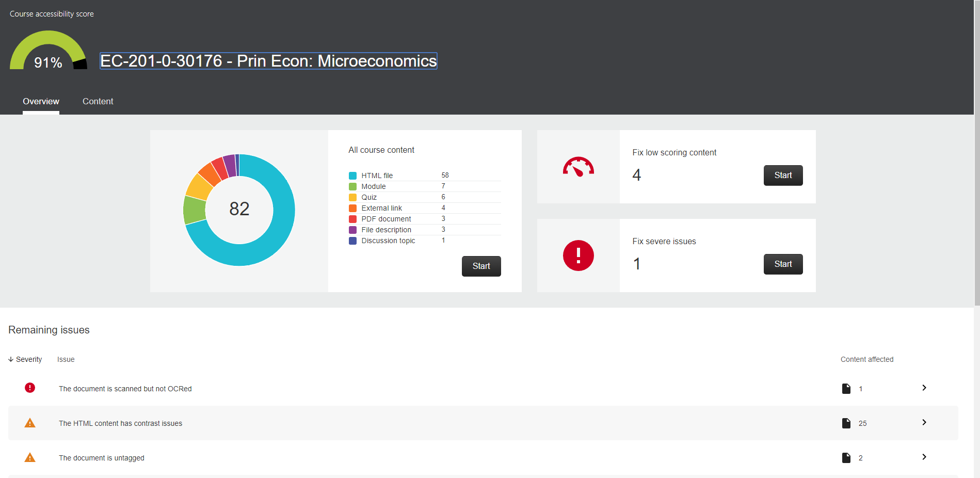980x478 pixels.
Task: Click the document icon beside count 25
Action: tap(846, 423)
